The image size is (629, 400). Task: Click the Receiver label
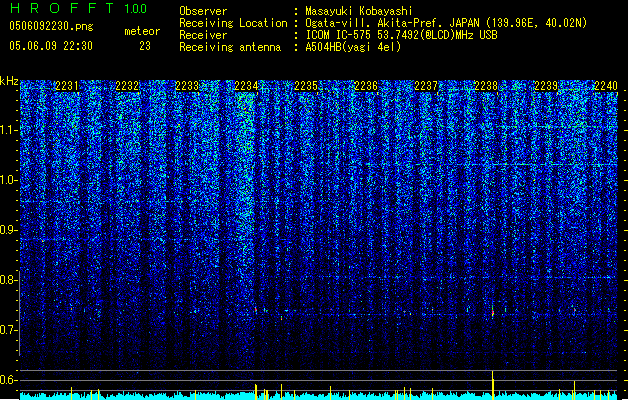point(203,35)
